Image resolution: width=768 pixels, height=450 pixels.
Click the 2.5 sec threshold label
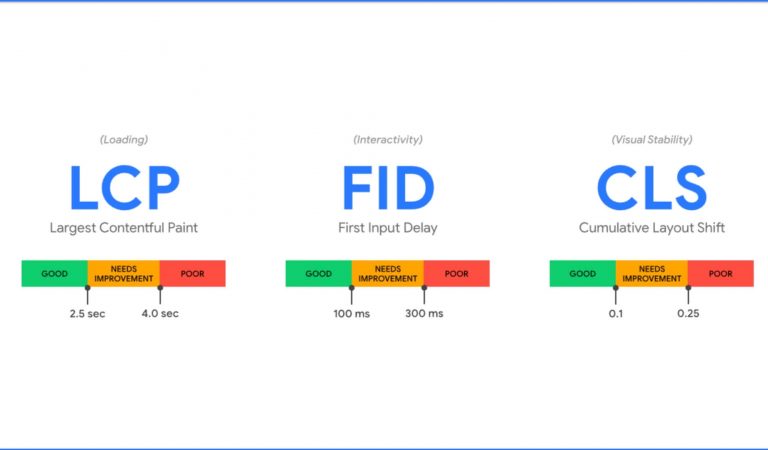(87, 313)
